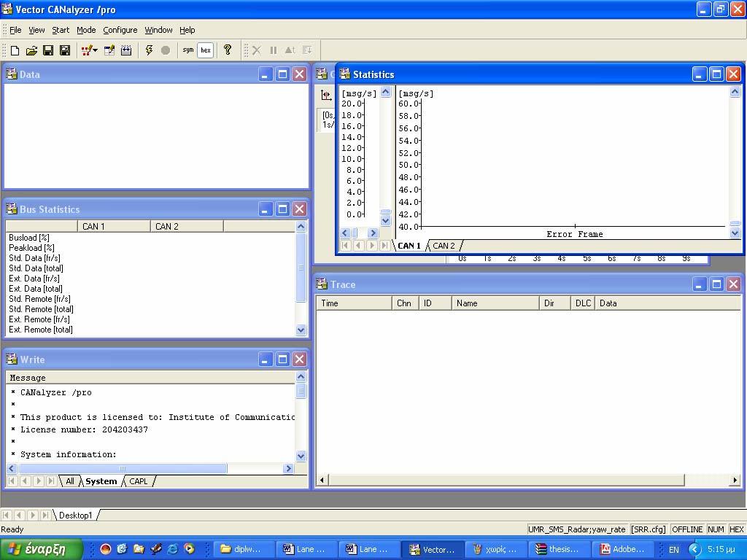Click the calendar-style grid toolbar icon
The image size is (747, 560).
click(126, 50)
